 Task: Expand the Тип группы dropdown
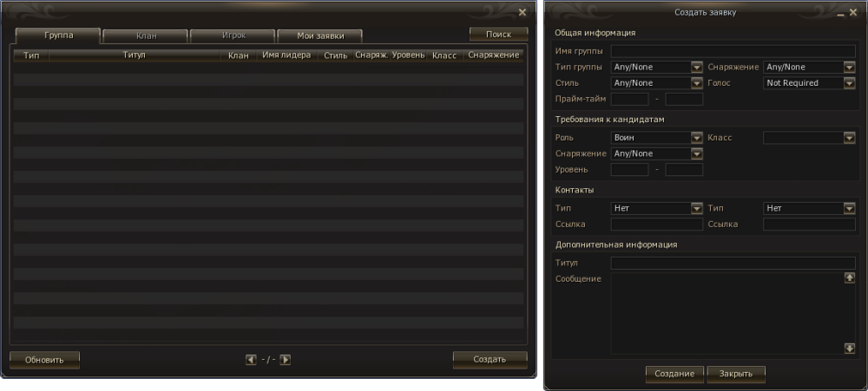point(656,67)
